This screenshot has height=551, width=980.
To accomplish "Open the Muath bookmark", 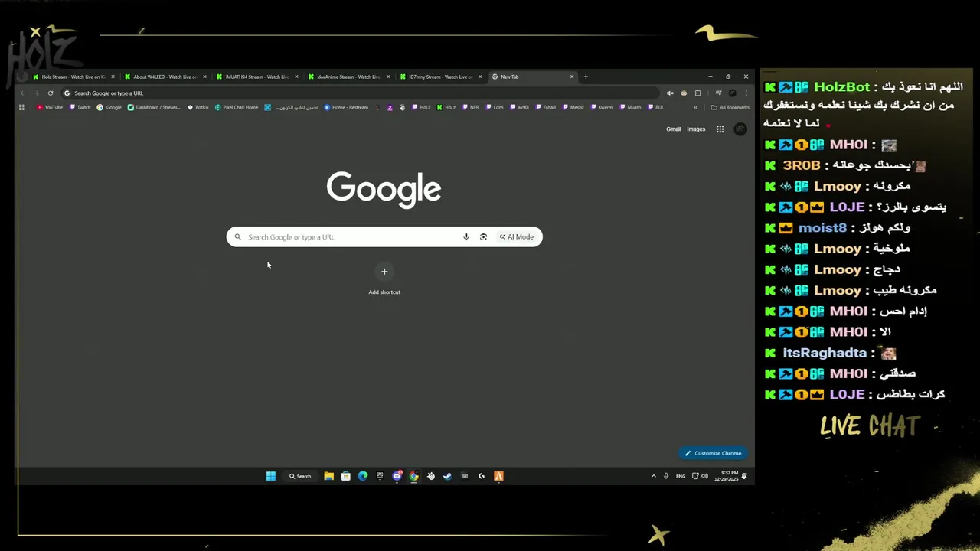I will click(630, 108).
